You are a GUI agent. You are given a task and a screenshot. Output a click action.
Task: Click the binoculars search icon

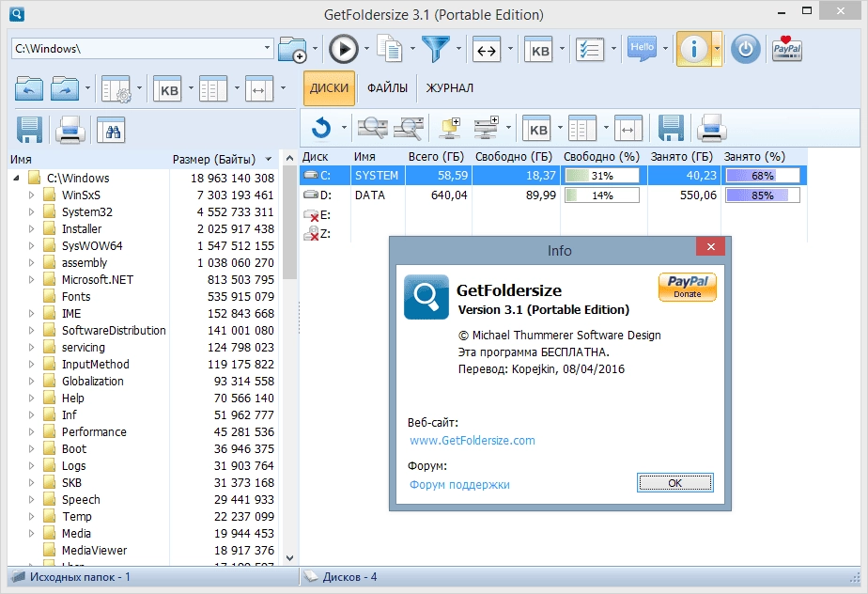point(111,131)
